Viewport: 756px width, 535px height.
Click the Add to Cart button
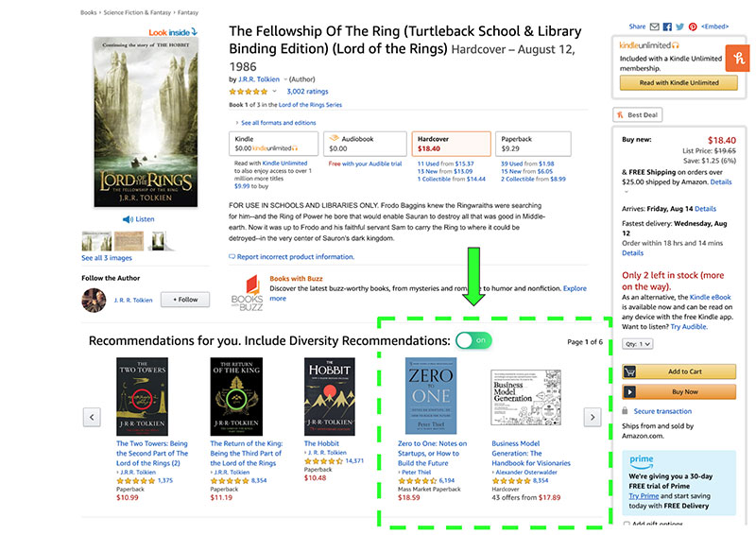679,371
